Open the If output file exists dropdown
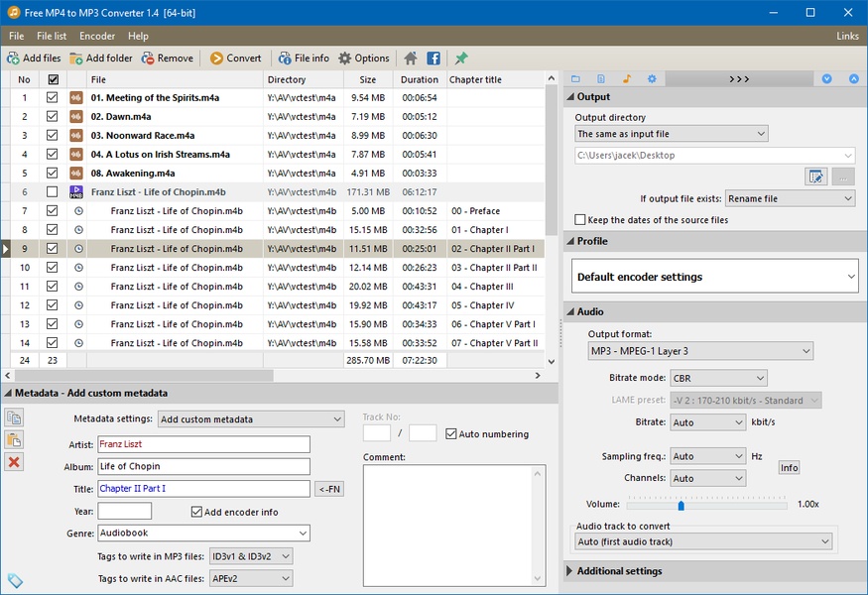This screenshot has width=868, height=595. point(790,198)
